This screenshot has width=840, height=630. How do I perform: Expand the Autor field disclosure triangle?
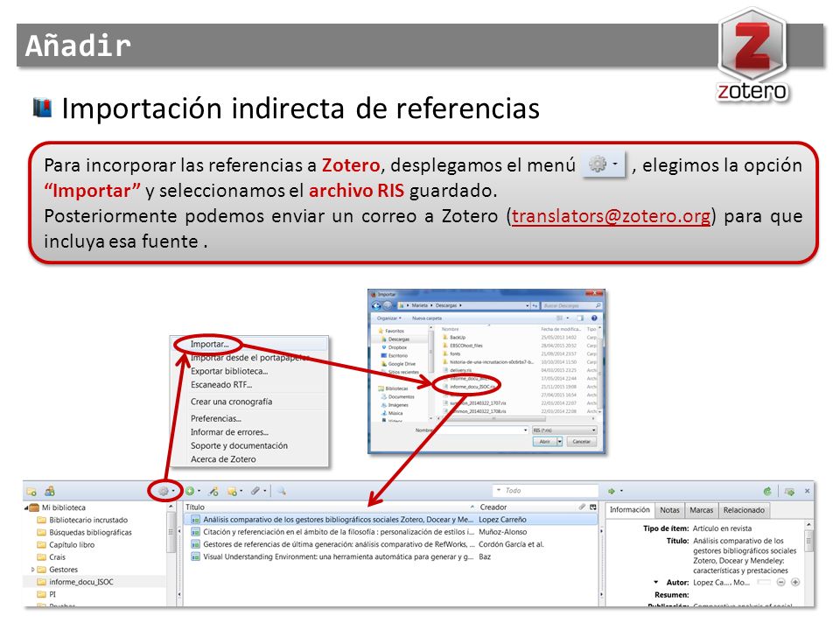tap(655, 583)
